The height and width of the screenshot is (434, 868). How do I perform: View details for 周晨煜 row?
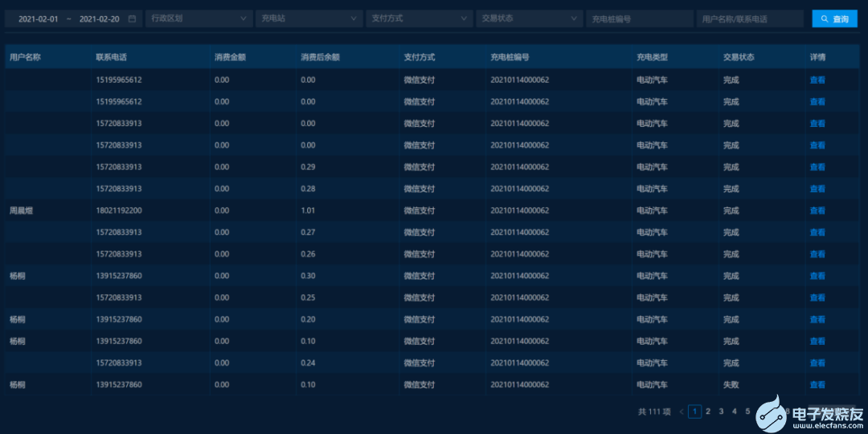click(817, 211)
